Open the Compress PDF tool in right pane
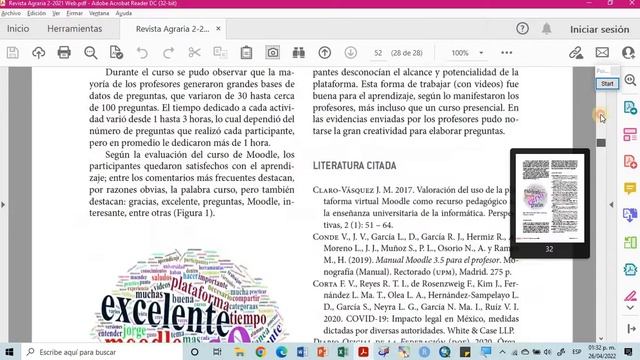Viewport: 640px width, 360px height. (x=630, y=269)
